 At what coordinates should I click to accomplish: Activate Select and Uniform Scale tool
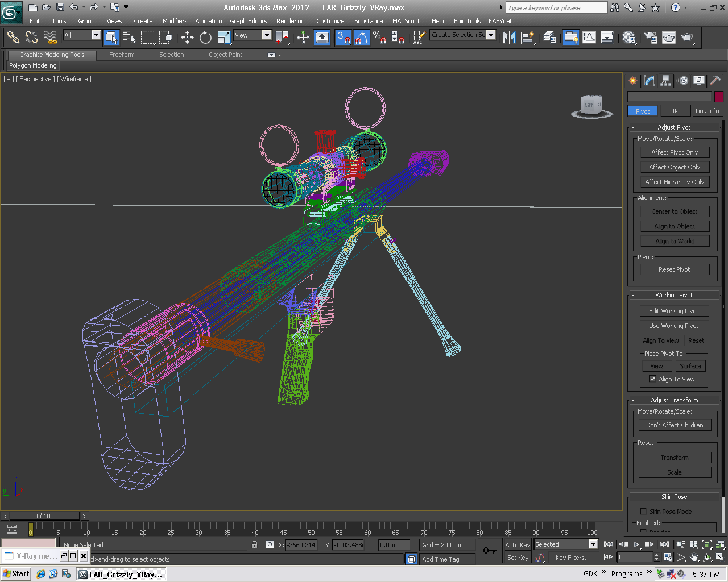tap(224, 38)
